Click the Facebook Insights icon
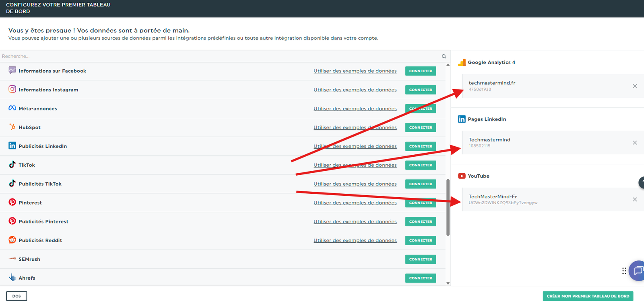The image size is (644, 305). [x=12, y=70]
